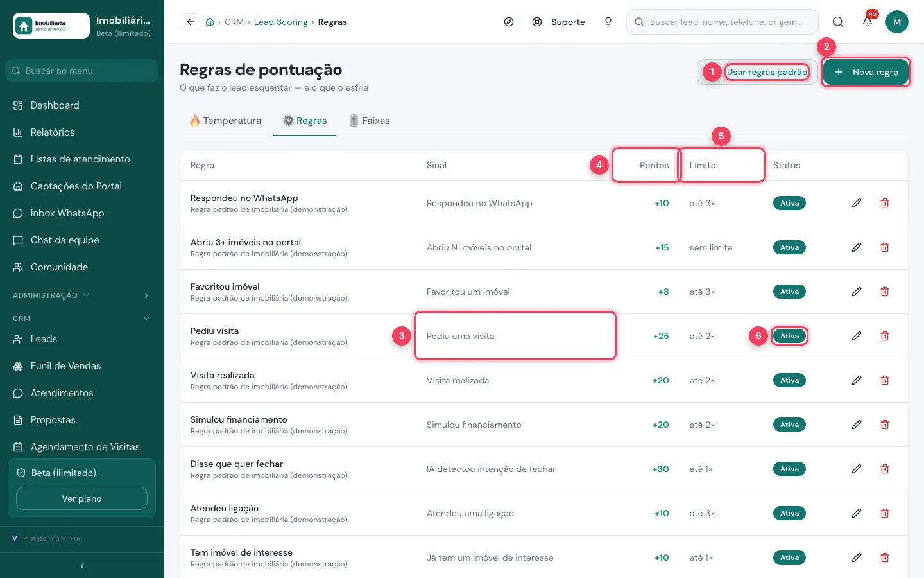Open the compass icon in header
Viewport: 924px width, 578px height.
[x=509, y=22]
